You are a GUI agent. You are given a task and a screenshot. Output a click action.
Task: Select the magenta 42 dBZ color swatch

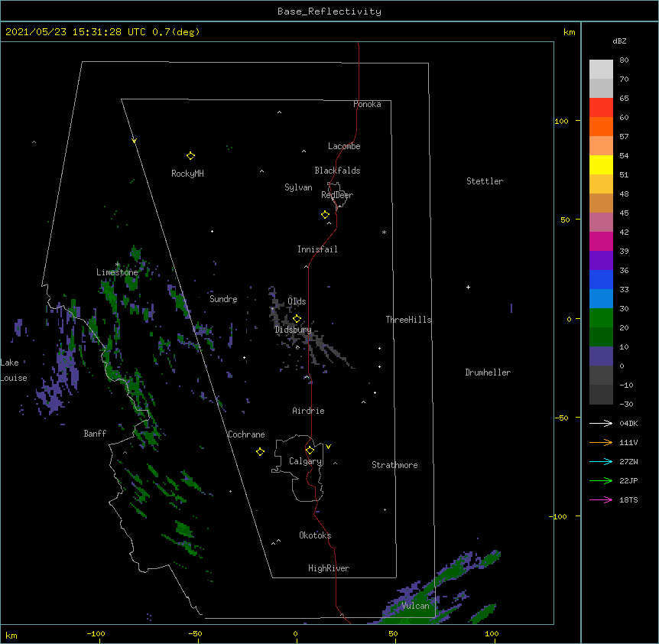coord(601,241)
